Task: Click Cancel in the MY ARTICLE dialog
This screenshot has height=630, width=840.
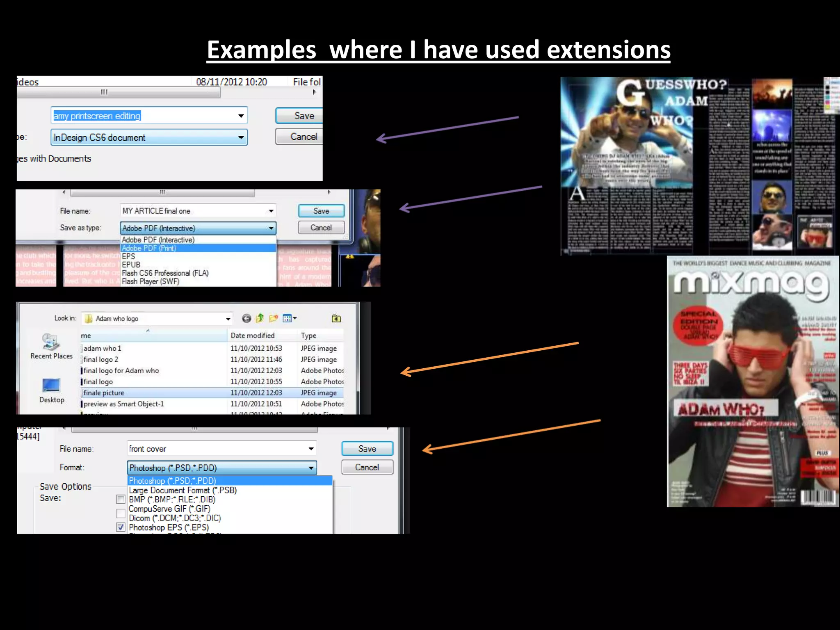Action: [321, 228]
